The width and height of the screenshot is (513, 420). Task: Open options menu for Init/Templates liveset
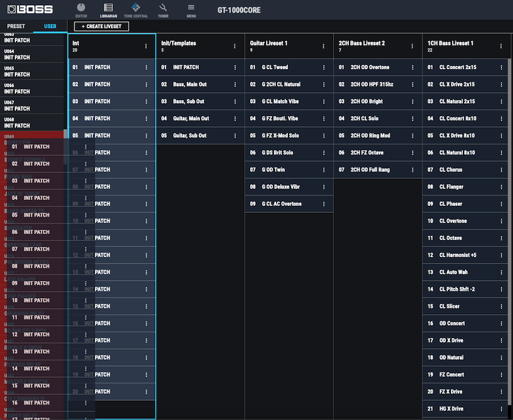point(235,46)
